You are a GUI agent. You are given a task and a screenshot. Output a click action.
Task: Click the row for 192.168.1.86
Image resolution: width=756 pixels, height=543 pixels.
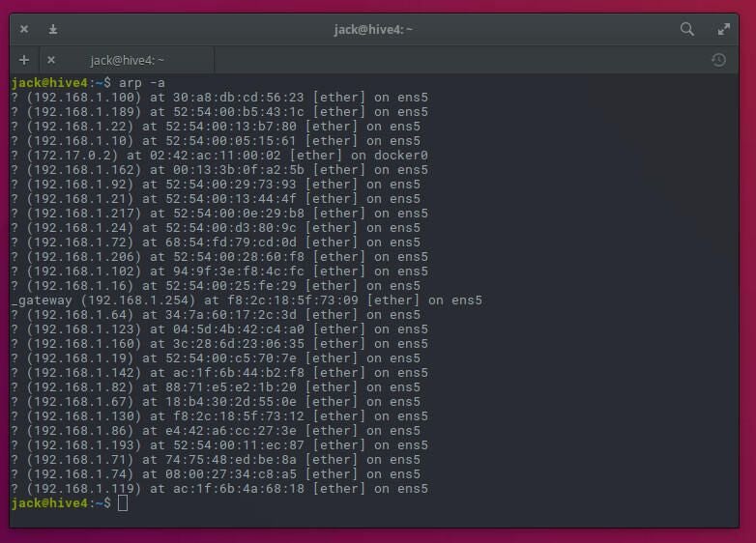click(x=216, y=430)
